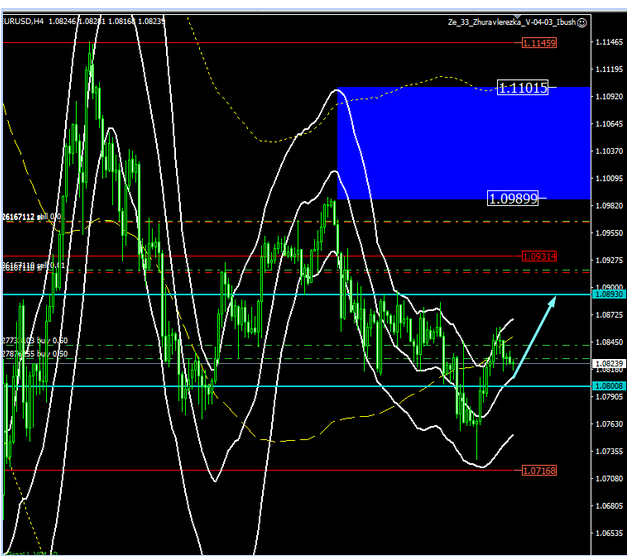Select order 26167112 sell label
627x556 pixels.
[x=32, y=216]
